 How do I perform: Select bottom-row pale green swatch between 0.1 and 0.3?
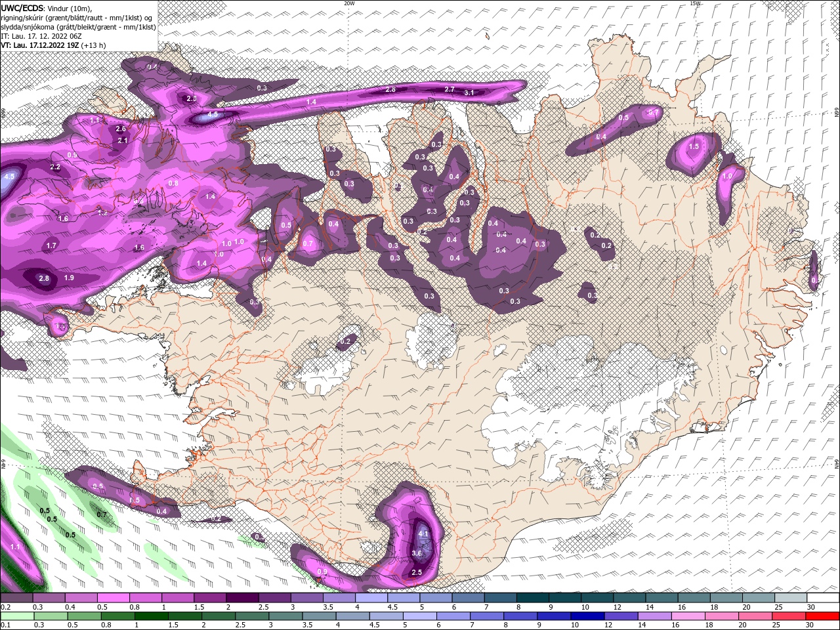click(16, 616)
